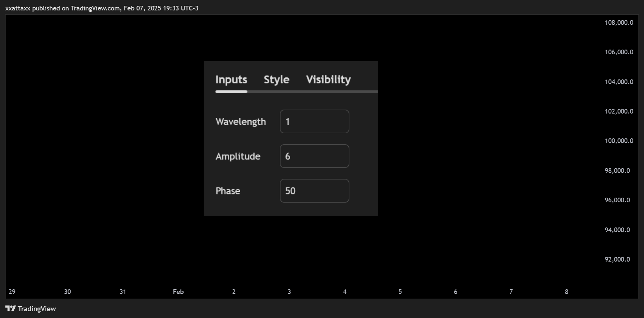Click the Phase input field
Image resolution: width=644 pixels, height=318 pixels.
click(x=315, y=191)
